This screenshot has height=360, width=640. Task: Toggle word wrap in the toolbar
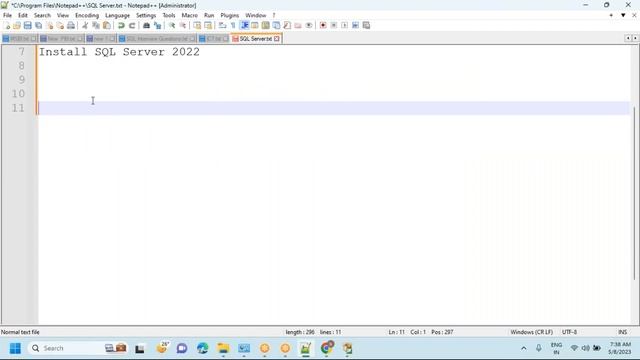(222, 25)
